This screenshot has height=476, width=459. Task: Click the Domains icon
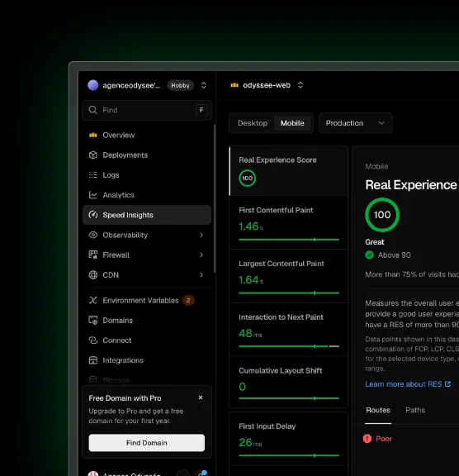pyautogui.click(x=93, y=321)
